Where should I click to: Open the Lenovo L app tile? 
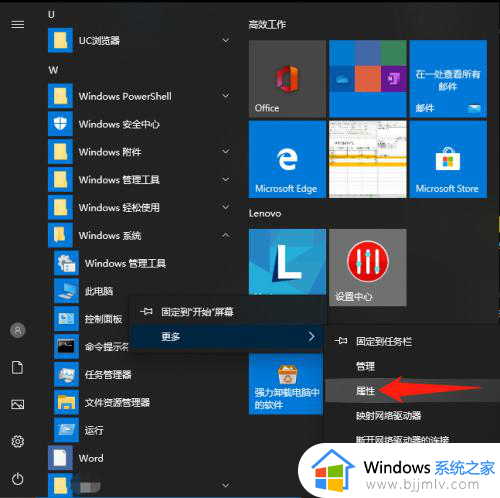[x=287, y=262]
